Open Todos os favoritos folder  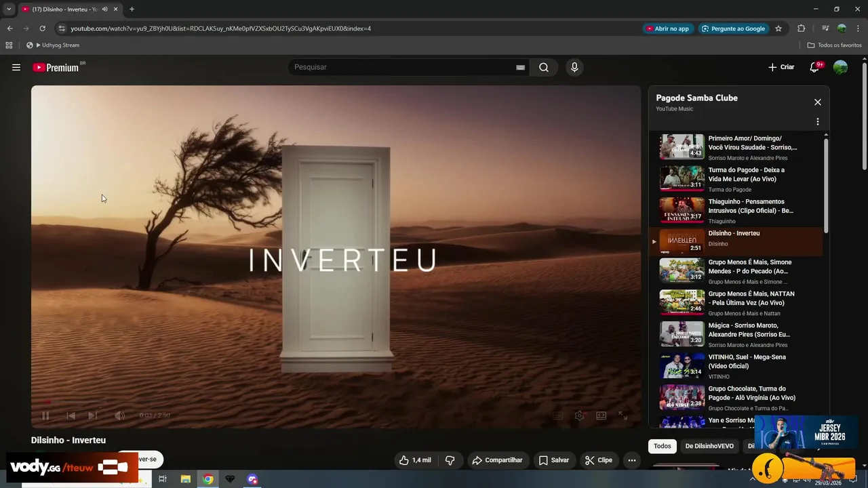click(835, 45)
